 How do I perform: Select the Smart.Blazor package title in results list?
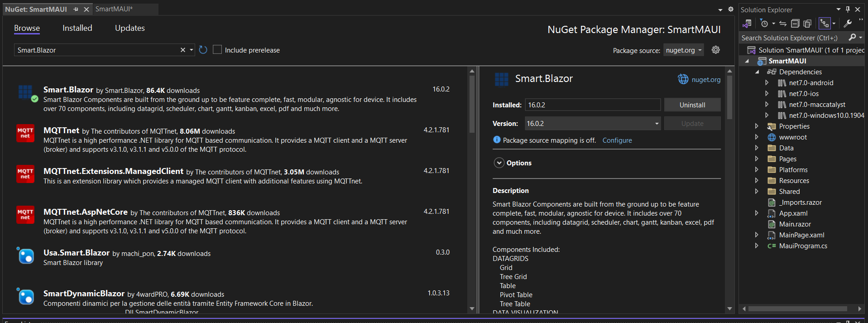point(68,90)
